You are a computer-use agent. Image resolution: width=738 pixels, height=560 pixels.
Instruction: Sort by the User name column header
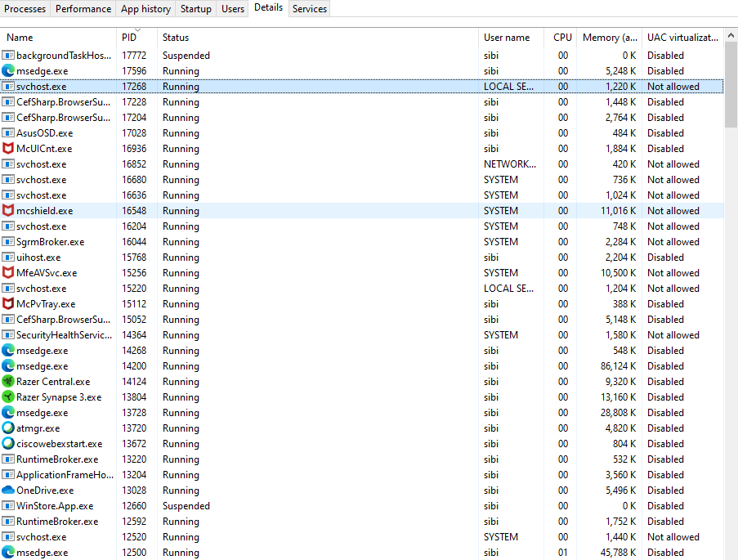511,38
